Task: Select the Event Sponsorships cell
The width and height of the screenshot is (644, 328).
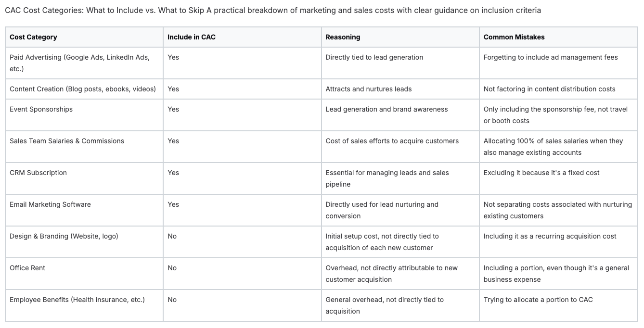Action: point(84,115)
